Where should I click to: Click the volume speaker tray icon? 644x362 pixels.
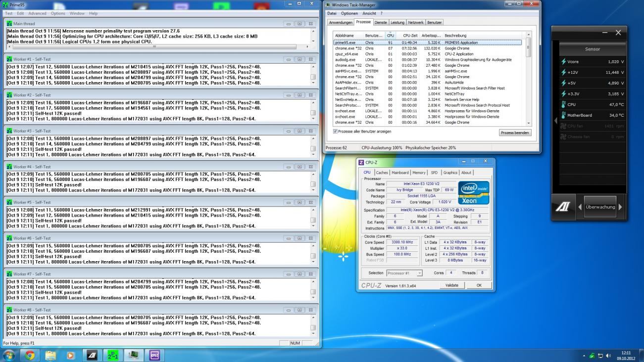pyautogui.click(x=608, y=356)
